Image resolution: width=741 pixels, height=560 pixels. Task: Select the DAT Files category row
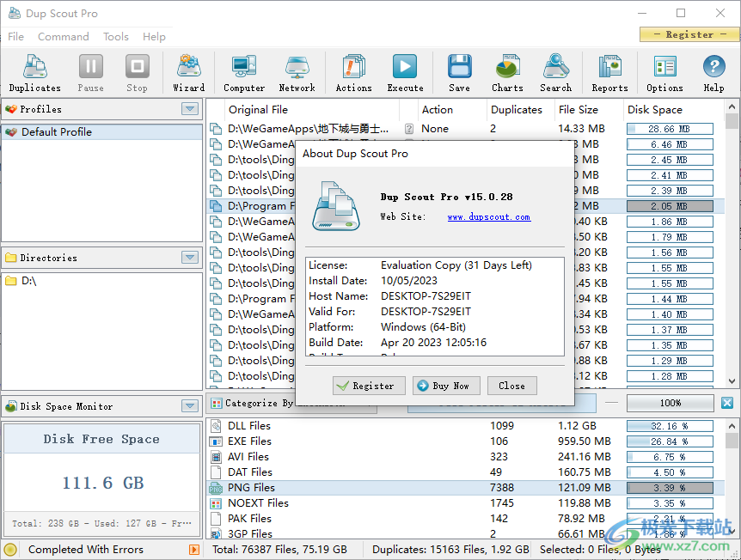465,472
